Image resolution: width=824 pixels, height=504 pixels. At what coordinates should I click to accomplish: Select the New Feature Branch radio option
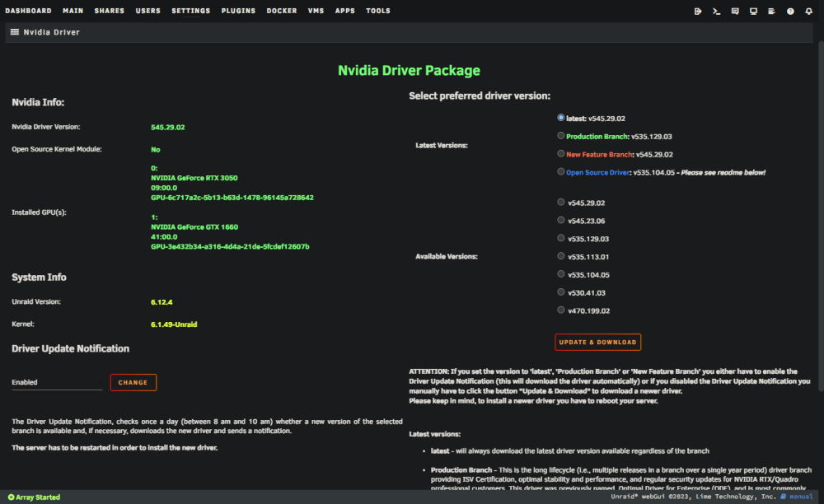tap(560, 153)
